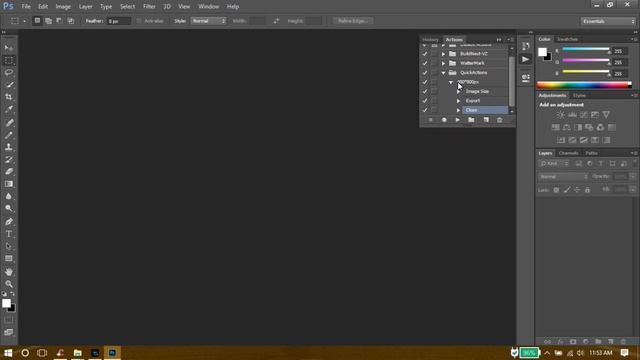The image size is (640, 360).
Task: Create a new action set folder
Action: [471, 120]
